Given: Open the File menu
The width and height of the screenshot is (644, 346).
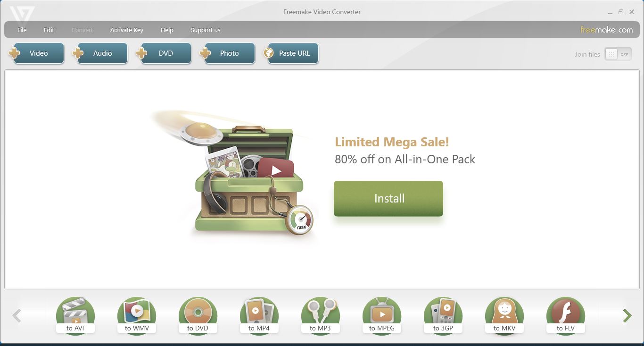Looking at the screenshot, I should (22, 30).
